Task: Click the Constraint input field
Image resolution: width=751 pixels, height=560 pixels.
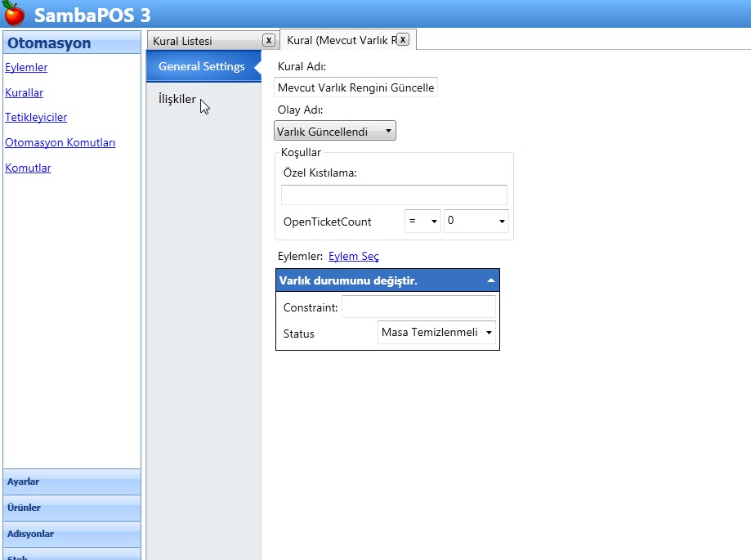Action: (418, 307)
